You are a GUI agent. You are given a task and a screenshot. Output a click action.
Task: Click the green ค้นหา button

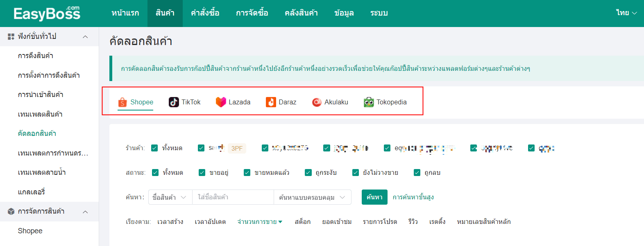pos(374,197)
